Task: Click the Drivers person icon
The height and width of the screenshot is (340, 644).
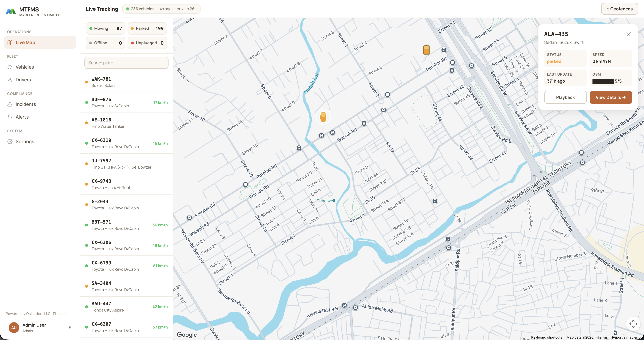Action: [10, 80]
